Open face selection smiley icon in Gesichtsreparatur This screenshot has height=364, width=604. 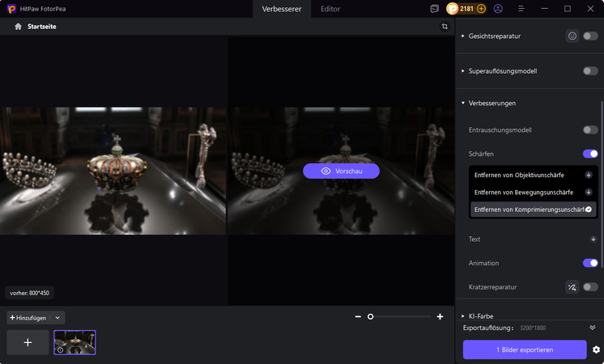click(x=572, y=36)
